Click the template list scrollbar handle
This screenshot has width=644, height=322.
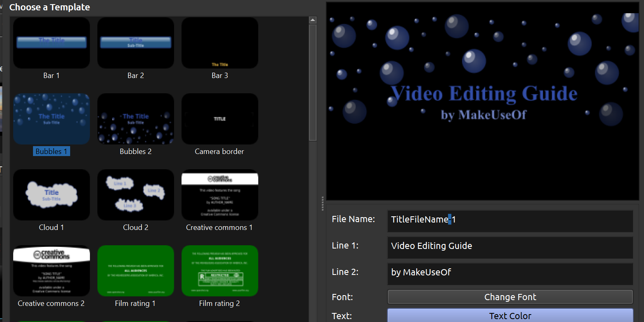[x=313, y=83]
